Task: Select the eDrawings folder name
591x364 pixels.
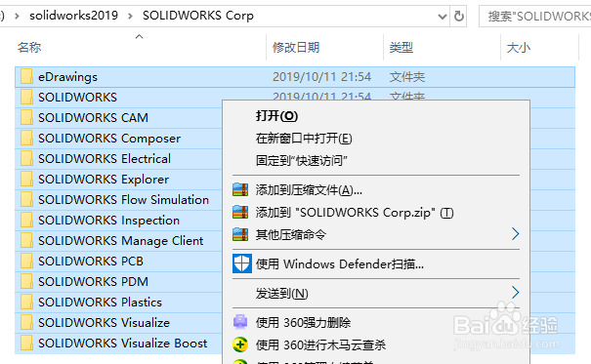Action: tap(67, 77)
